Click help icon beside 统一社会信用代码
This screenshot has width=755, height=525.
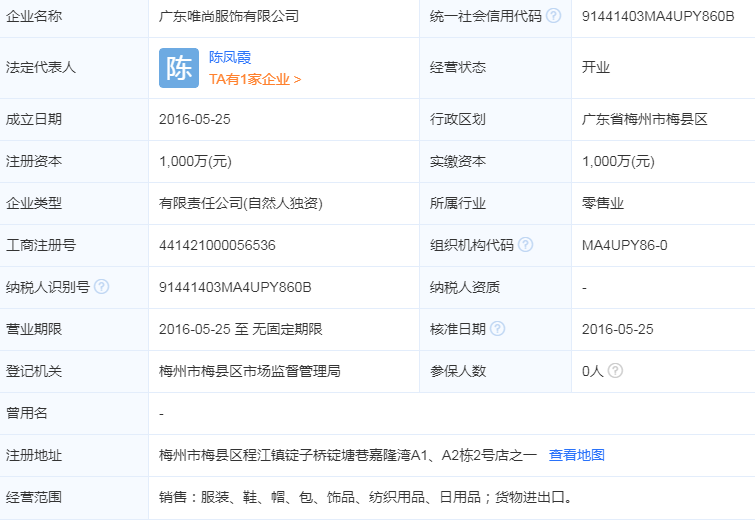click(554, 16)
